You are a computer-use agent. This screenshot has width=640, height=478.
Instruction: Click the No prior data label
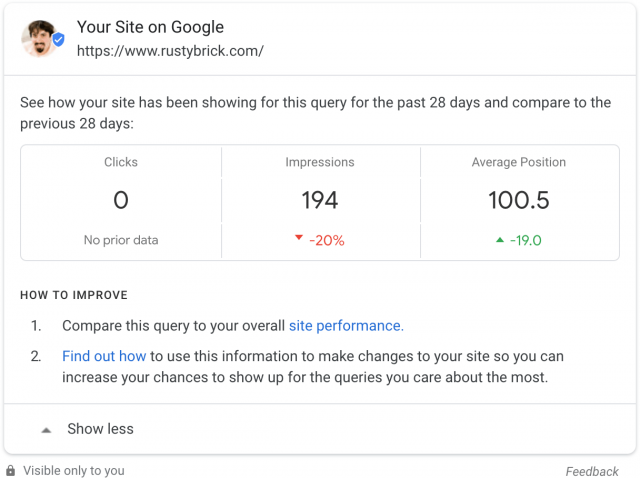click(x=121, y=240)
